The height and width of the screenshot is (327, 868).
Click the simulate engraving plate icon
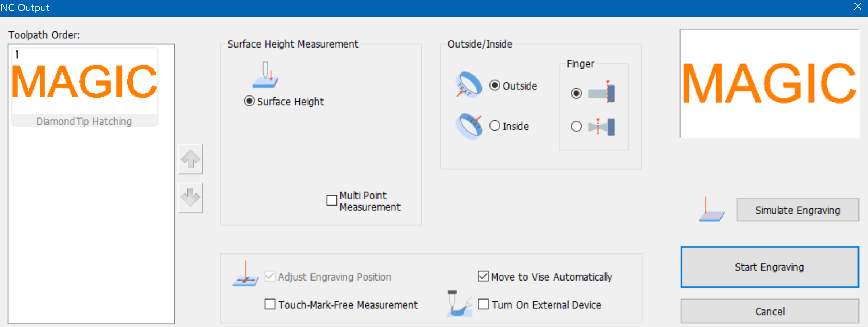(711, 210)
